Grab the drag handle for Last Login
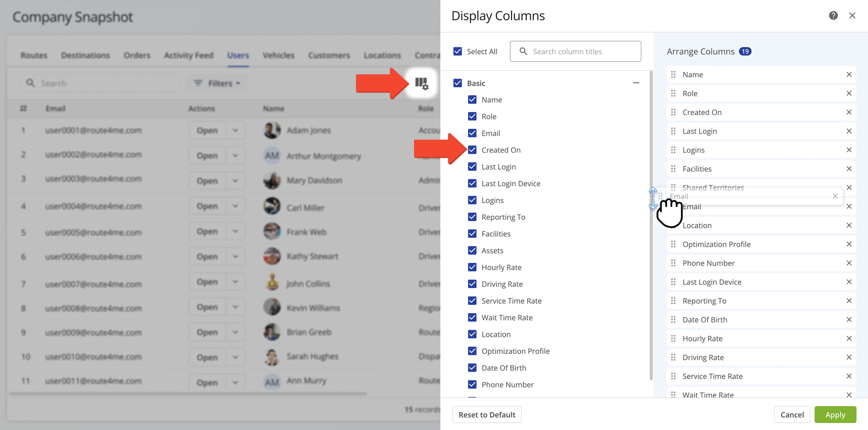This screenshot has width=868, height=430. pos(673,131)
